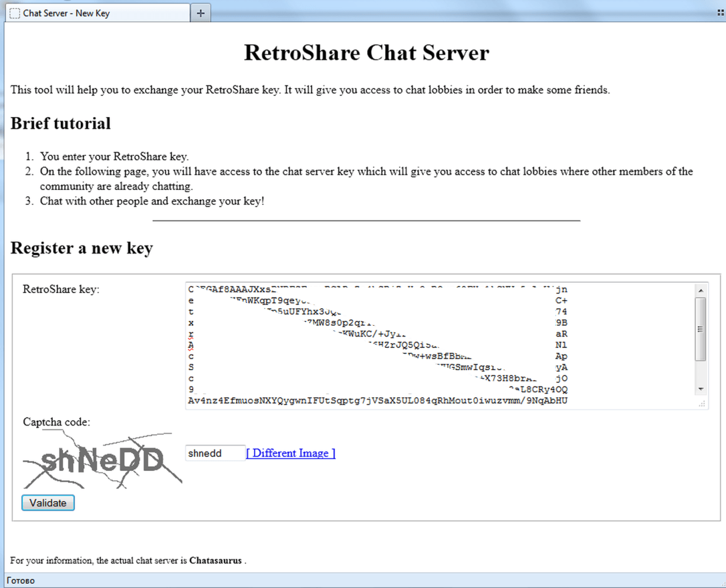726x588 pixels.
Task: Click the key textarea scrollbar thumb
Action: [x=700, y=329]
